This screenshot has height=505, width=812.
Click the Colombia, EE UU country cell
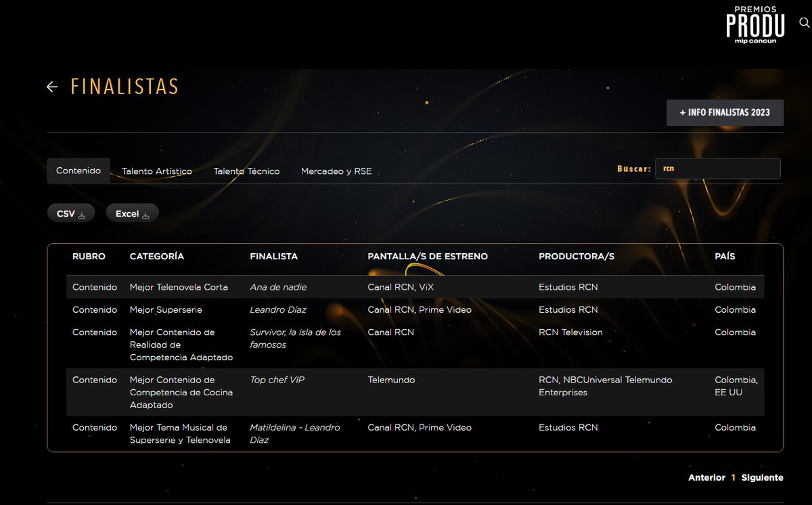[736, 386]
